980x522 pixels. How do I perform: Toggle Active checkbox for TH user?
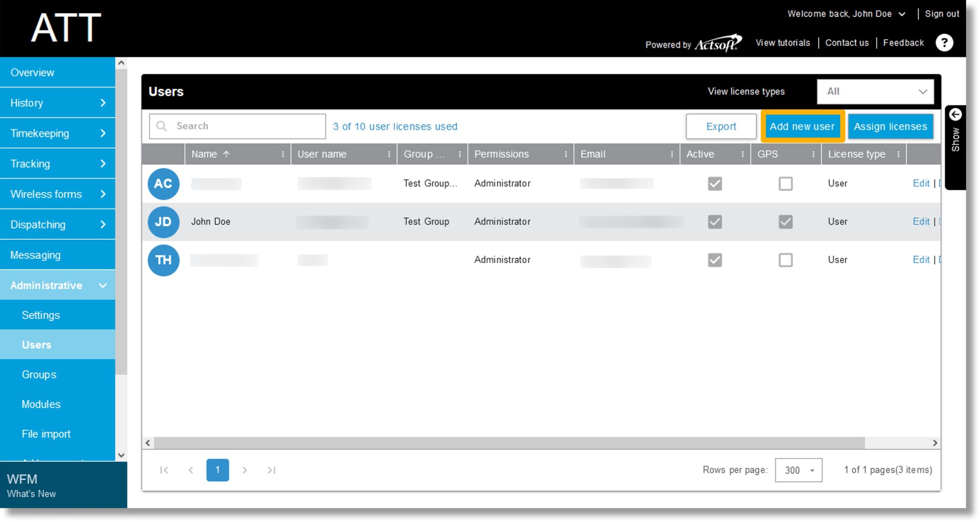tap(714, 259)
